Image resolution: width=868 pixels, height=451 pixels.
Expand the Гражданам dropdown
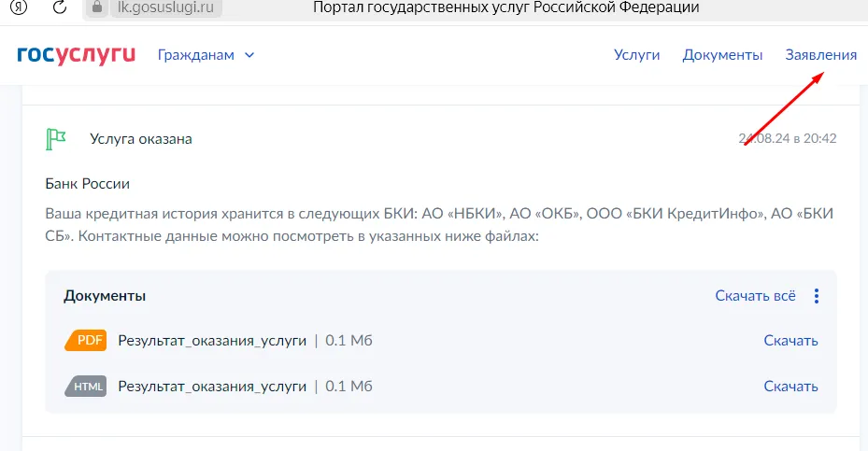pos(196,55)
